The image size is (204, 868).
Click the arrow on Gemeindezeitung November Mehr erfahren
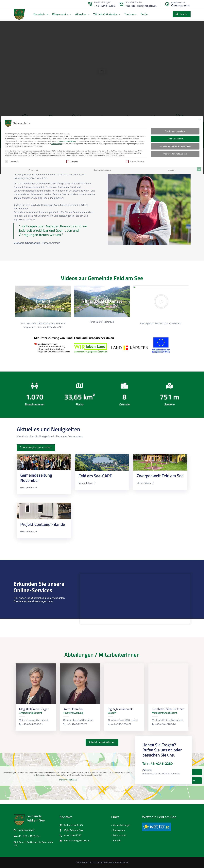click(x=36, y=488)
